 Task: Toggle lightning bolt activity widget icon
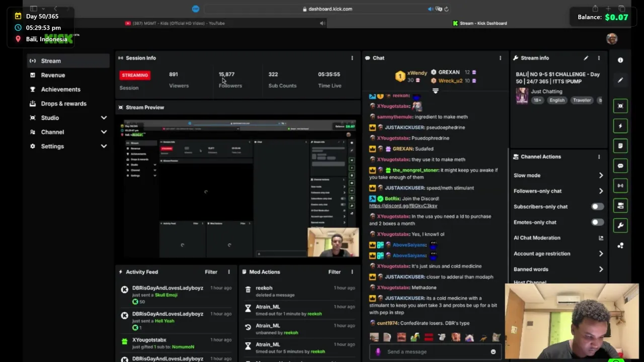click(x=620, y=126)
